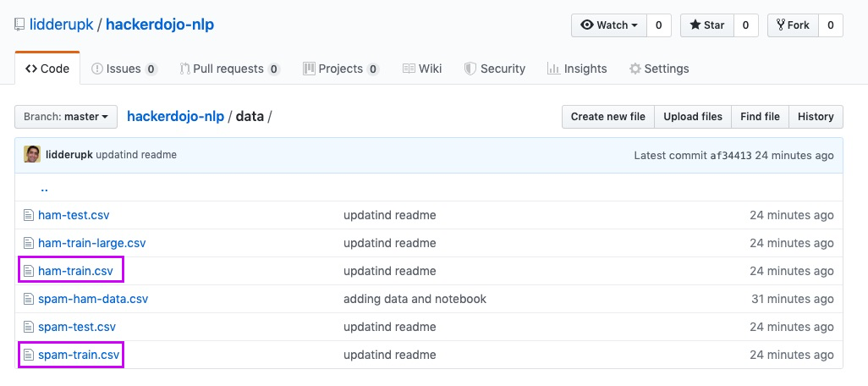Star the hackerdojo-nlp repository
This screenshot has height=386, width=868.
click(x=707, y=25)
